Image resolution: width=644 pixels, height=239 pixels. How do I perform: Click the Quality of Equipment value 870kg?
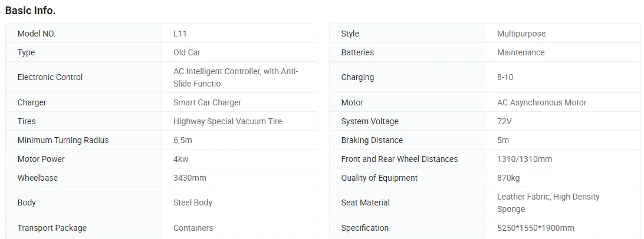(x=508, y=178)
